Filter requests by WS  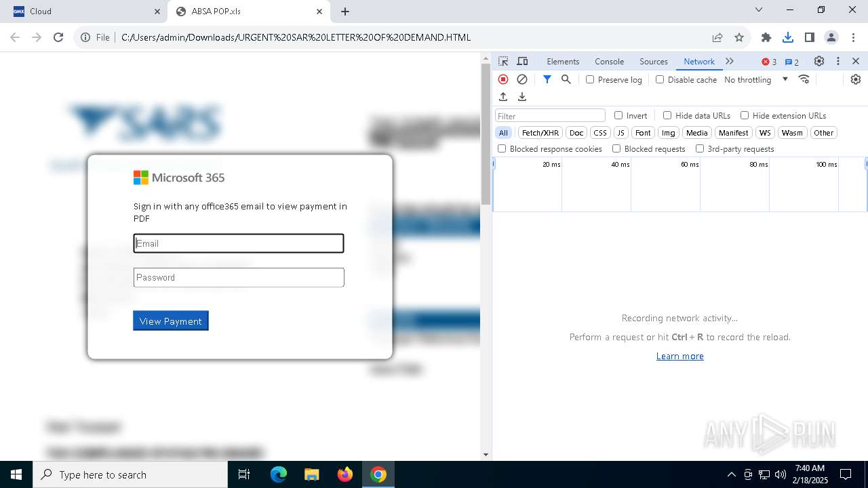[765, 133]
